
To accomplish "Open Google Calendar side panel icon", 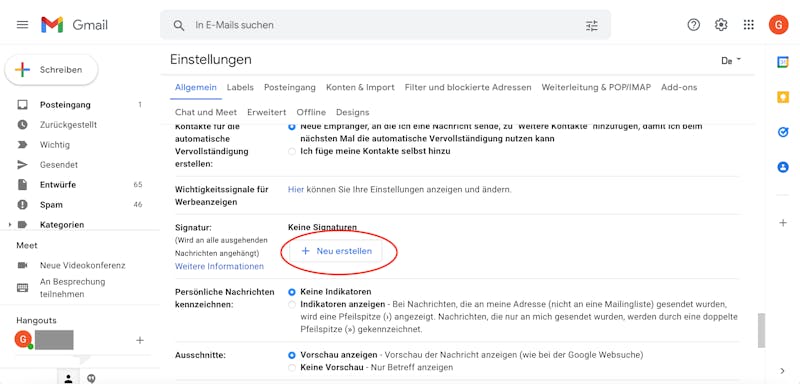I will tap(783, 62).
